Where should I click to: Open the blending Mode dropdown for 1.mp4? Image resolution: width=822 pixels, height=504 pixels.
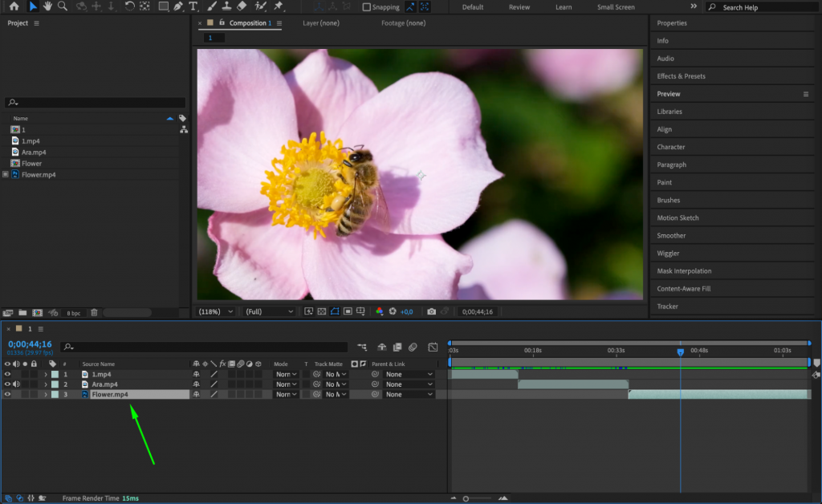coord(284,374)
